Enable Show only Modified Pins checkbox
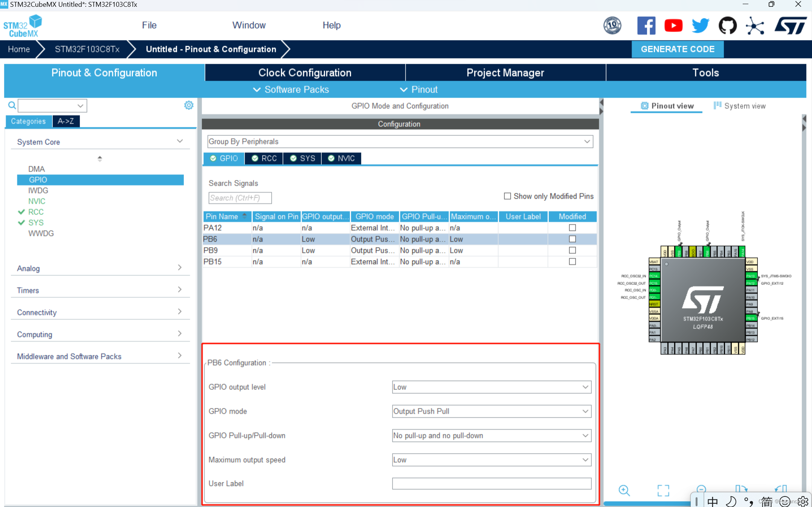 507,196
